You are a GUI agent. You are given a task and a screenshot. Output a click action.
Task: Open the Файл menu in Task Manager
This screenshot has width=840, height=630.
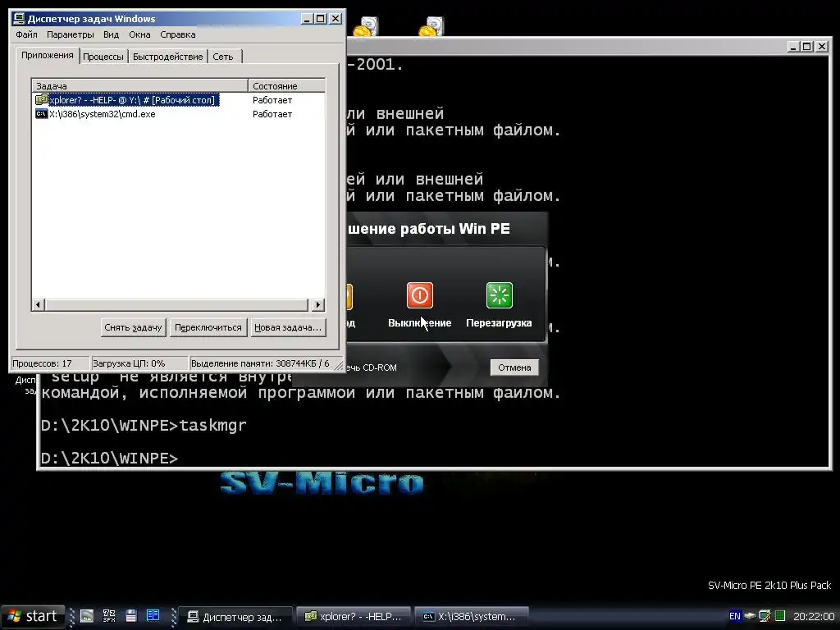(x=26, y=34)
